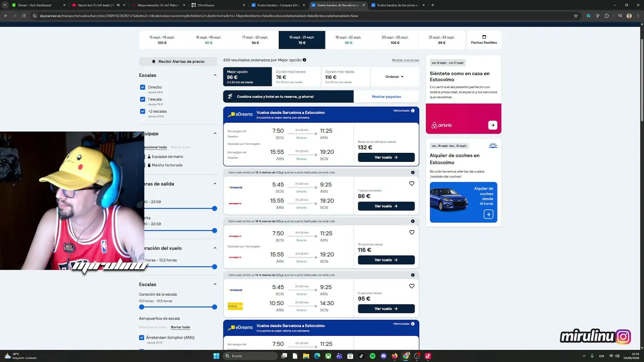Uncheck the +2 escalas filter
Screen dimensions: 644x362
click(x=142, y=111)
